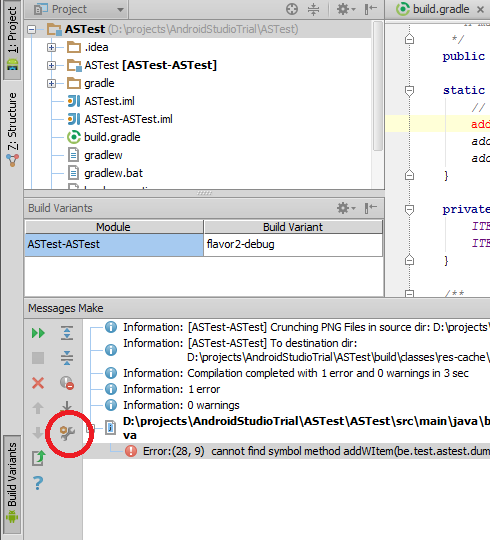Switch to the build.gradle editor tab
Viewport: 490px width, 540px height.
[x=436, y=9]
